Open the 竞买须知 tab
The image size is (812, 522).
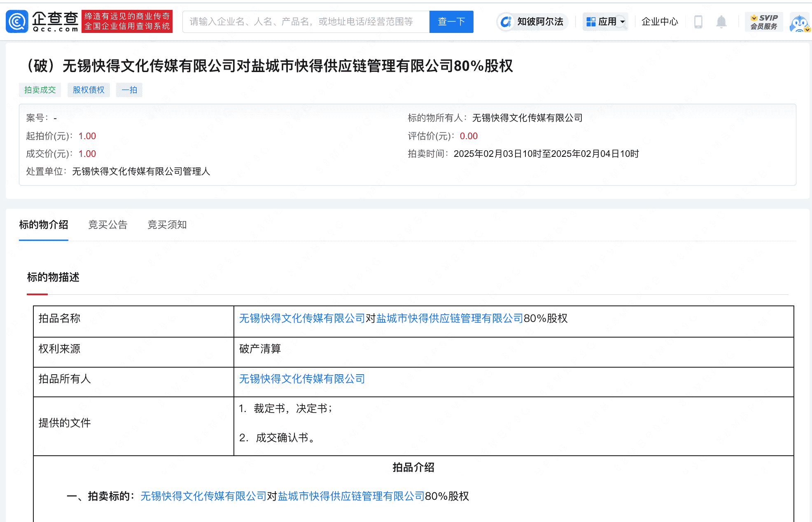tap(167, 225)
